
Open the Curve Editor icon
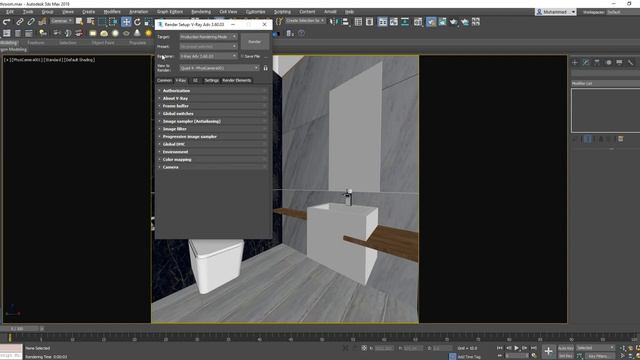tap(393, 22)
